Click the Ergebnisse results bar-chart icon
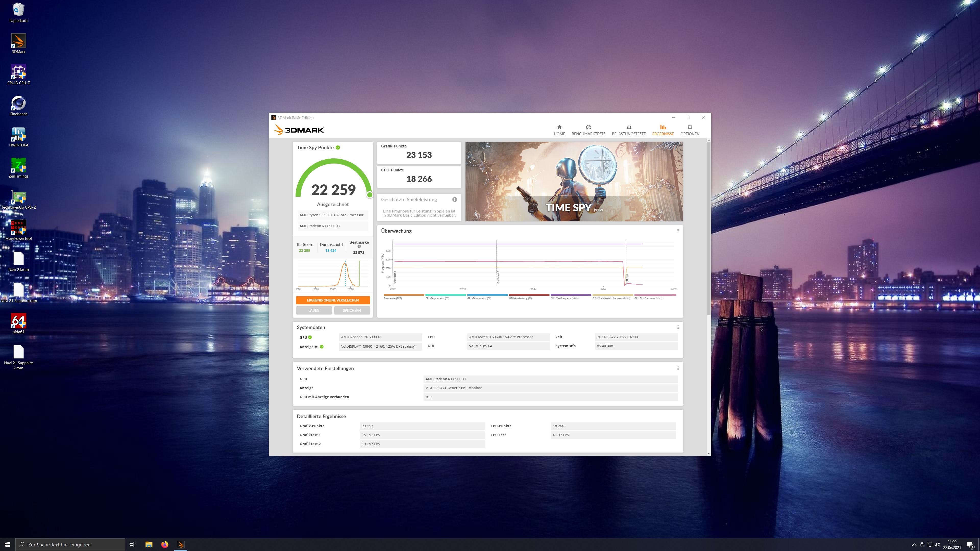The image size is (980, 551). pyautogui.click(x=663, y=127)
